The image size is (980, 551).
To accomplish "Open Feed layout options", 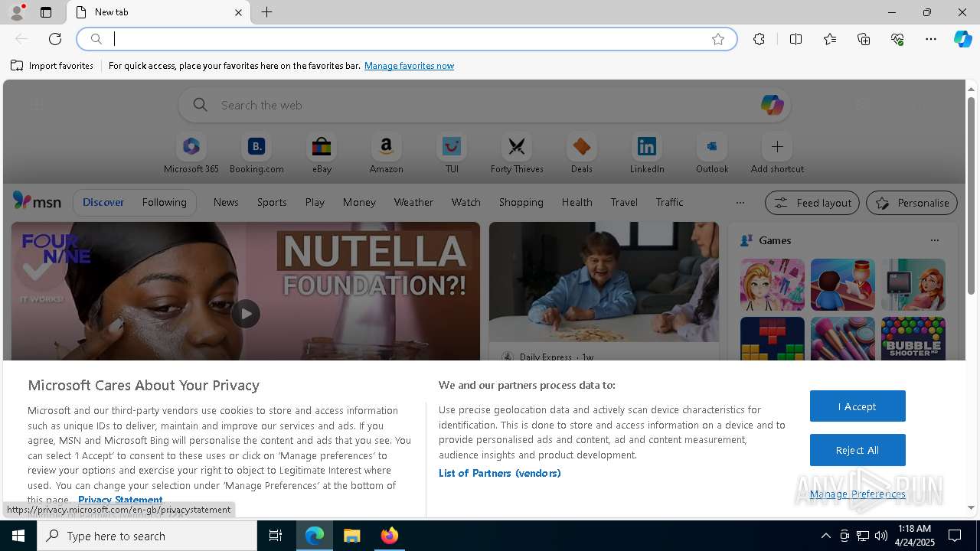I will tap(812, 203).
